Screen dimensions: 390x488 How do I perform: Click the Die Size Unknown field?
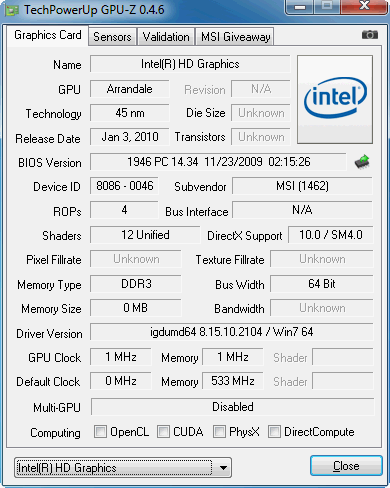[261, 113]
